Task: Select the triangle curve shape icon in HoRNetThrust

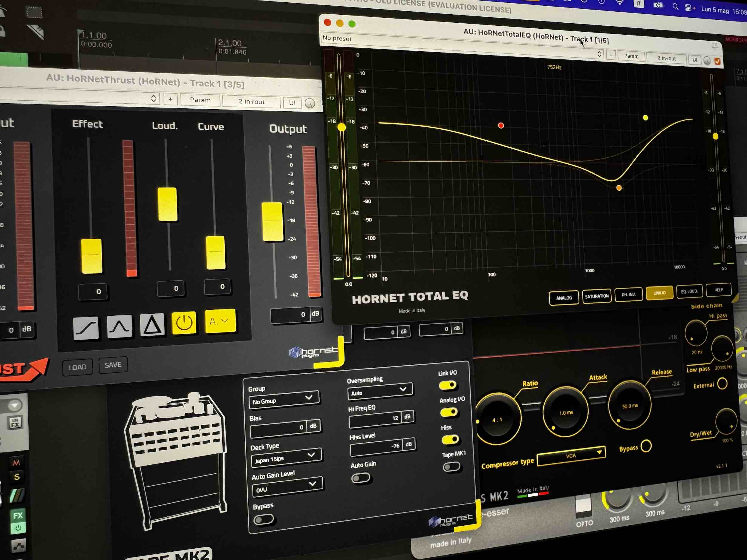Action: pos(152,324)
